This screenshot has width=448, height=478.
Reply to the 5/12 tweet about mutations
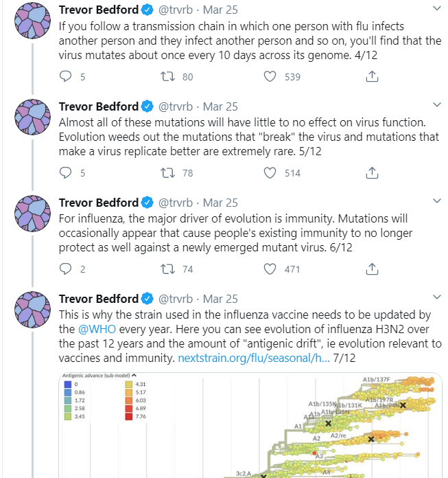65,172
